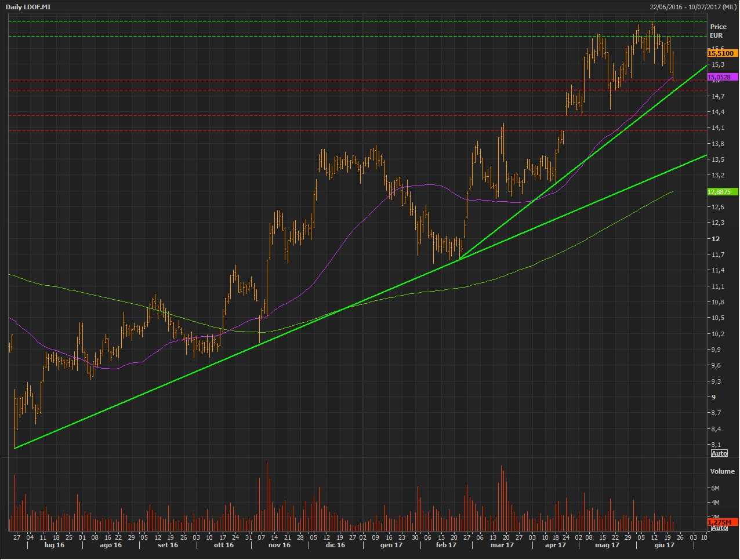Click the 10,2 price axis value

[x=717, y=334]
